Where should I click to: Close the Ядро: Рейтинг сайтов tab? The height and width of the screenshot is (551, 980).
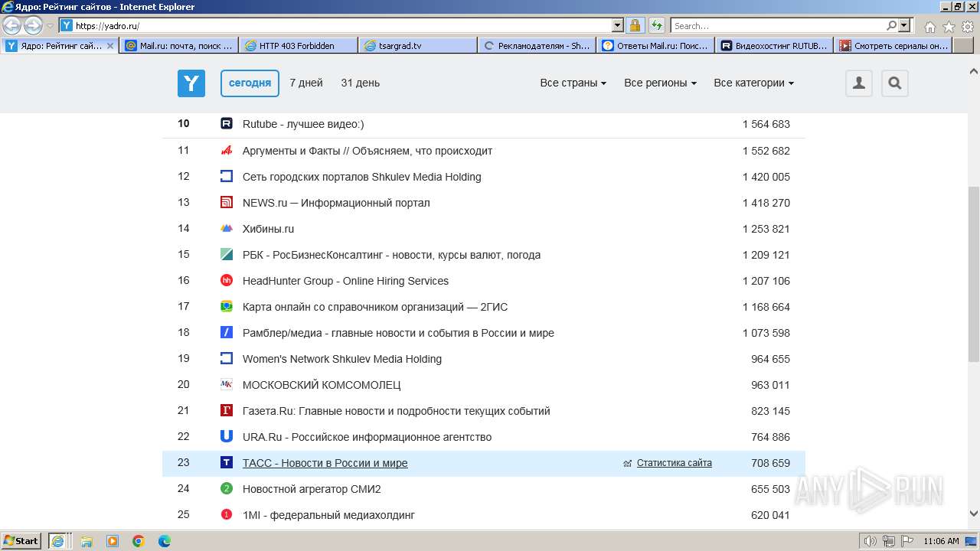coord(109,46)
